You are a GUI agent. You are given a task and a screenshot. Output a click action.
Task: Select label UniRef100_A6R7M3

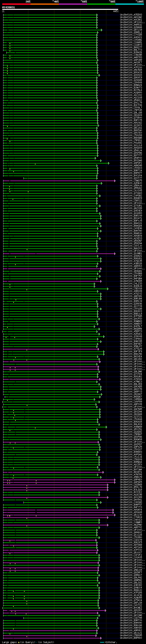(x=131, y=58)
